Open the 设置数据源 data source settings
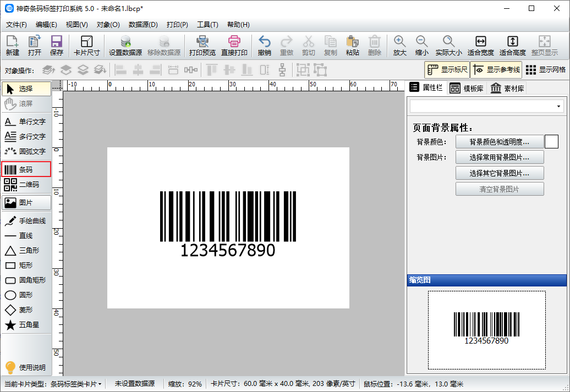This screenshot has width=570, height=392. tap(125, 46)
